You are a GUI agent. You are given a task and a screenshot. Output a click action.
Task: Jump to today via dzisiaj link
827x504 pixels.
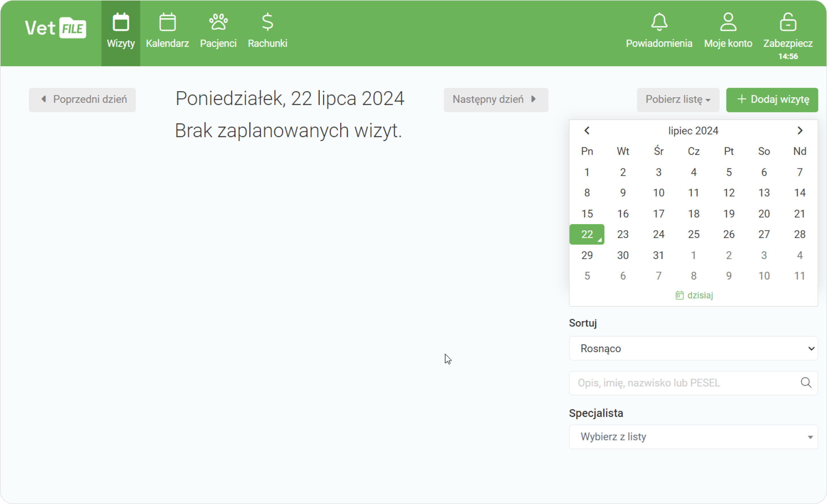[x=694, y=295]
